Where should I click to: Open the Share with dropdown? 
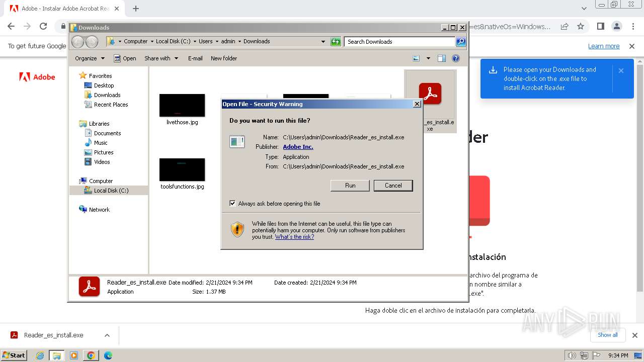click(161, 58)
